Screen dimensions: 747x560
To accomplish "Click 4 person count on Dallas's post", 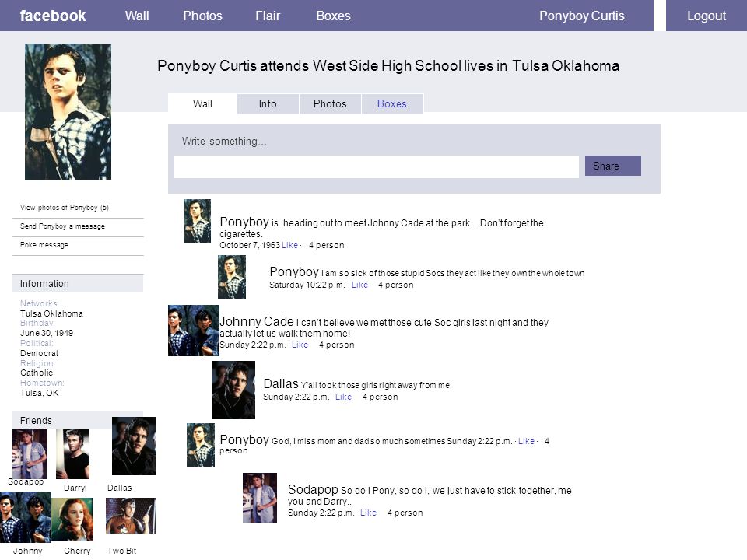I will (381, 397).
